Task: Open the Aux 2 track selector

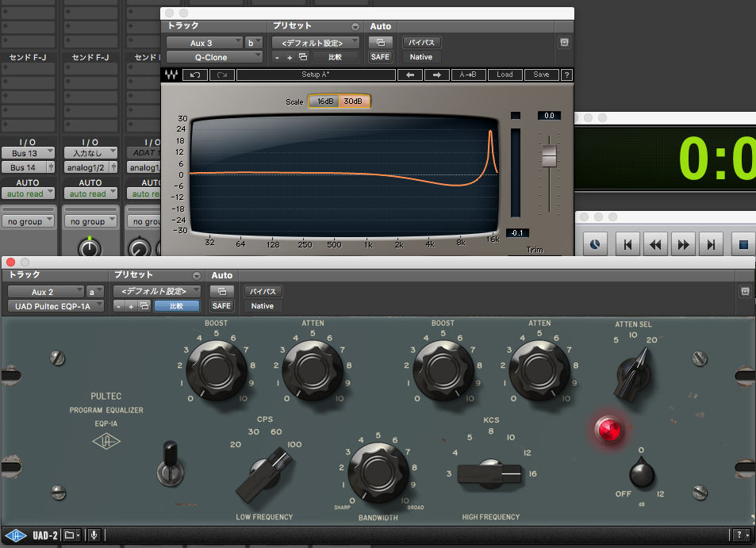Action: pos(46,292)
